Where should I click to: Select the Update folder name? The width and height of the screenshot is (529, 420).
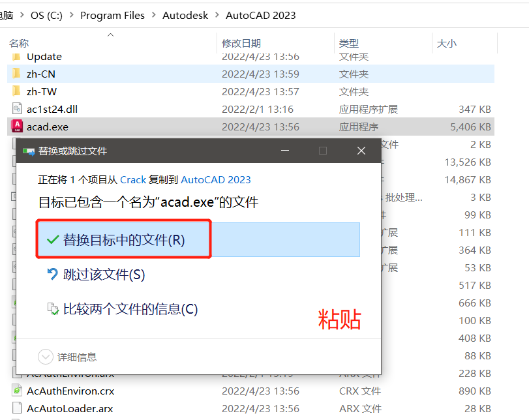(44, 57)
